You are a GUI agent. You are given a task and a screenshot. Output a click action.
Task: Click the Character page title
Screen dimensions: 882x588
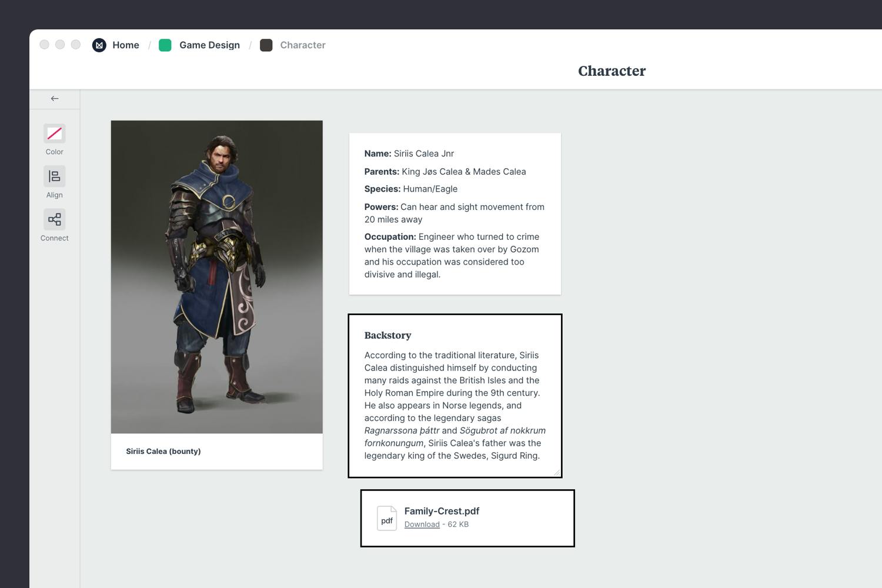click(x=612, y=71)
